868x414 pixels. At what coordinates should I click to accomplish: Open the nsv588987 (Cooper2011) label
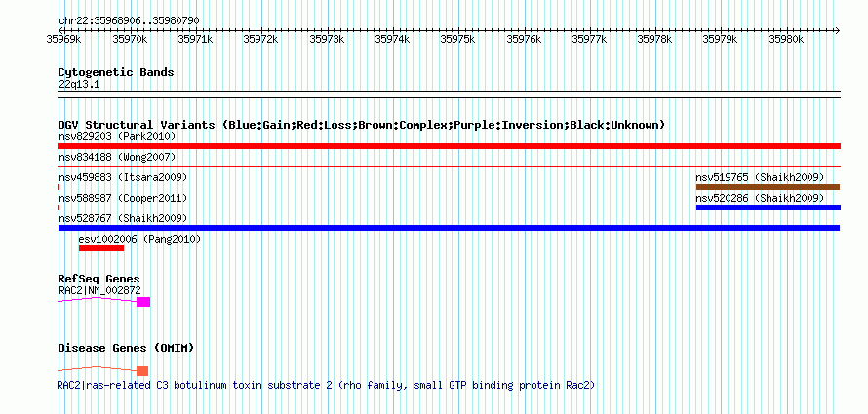pos(123,198)
